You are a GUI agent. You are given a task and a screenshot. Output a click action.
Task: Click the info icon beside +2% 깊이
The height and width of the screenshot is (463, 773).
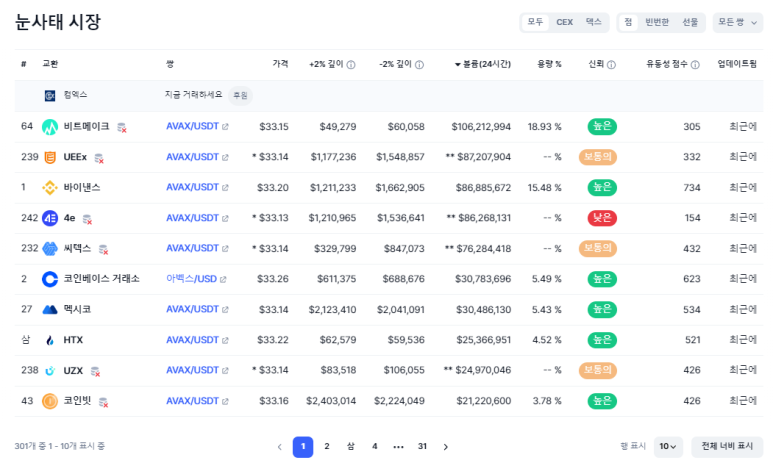pos(351,65)
